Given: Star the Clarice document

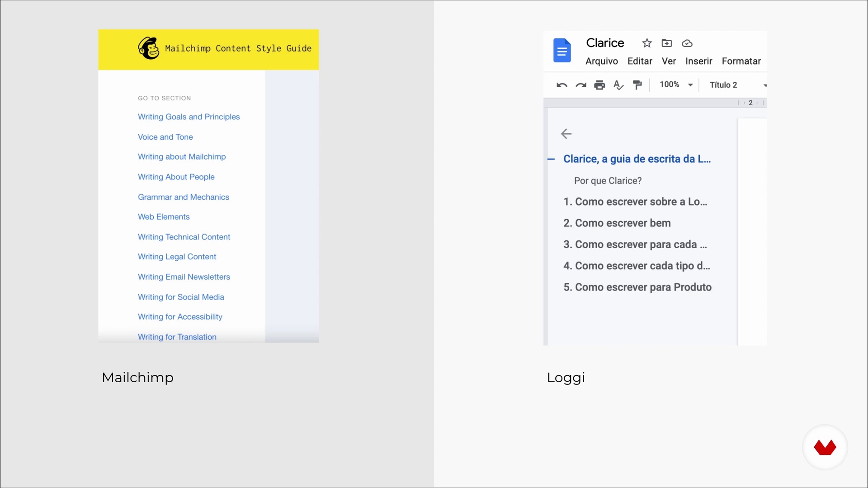Looking at the screenshot, I should (x=647, y=43).
